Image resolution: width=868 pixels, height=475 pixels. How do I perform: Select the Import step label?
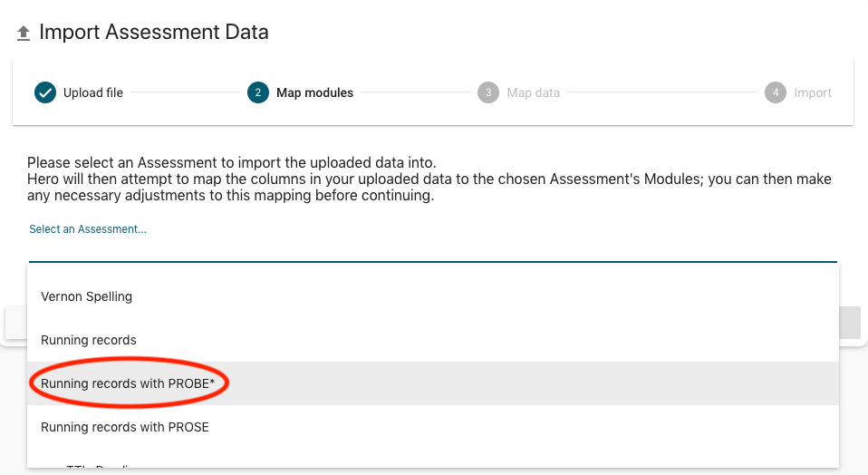pyautogui.click(x=813, y=92)
